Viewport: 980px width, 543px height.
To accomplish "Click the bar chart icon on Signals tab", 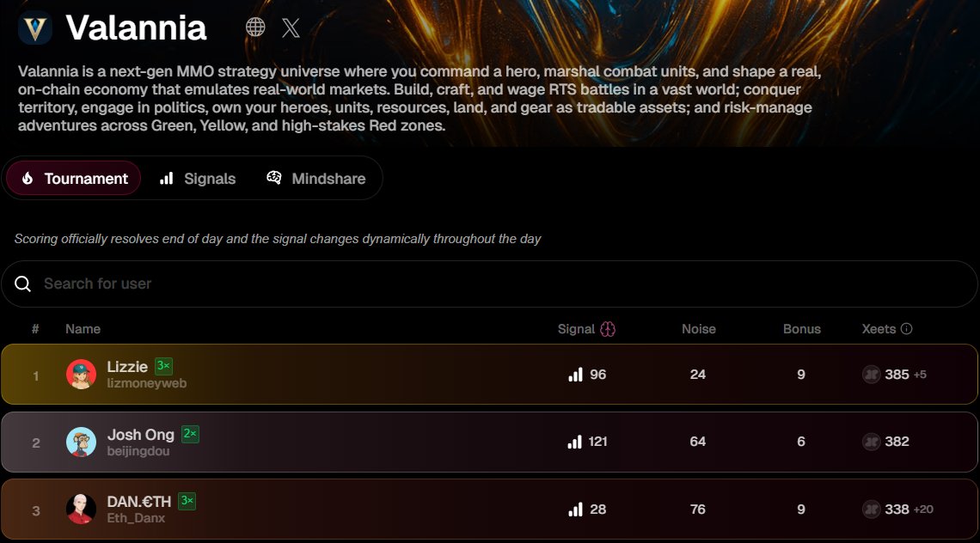I will 166,179.
